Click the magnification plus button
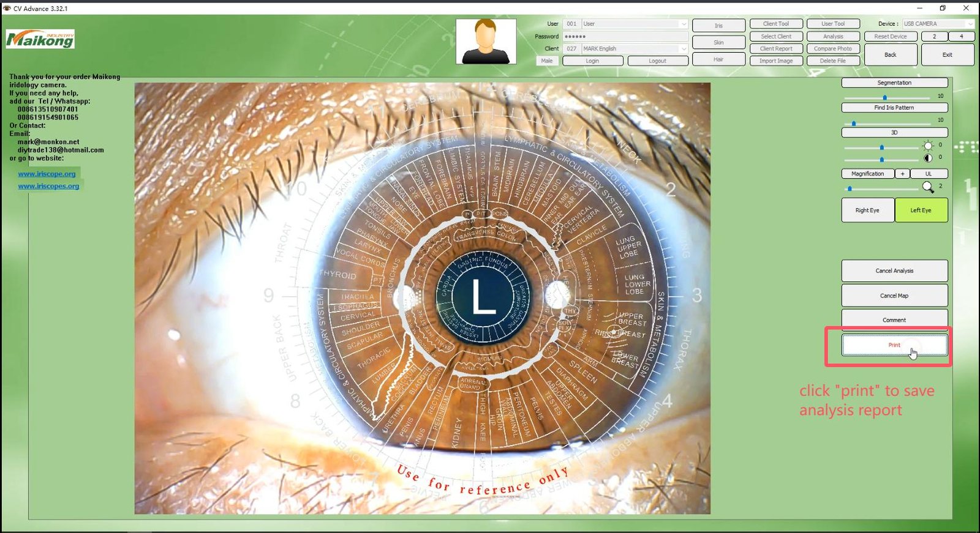 click(x=902, y=174)
